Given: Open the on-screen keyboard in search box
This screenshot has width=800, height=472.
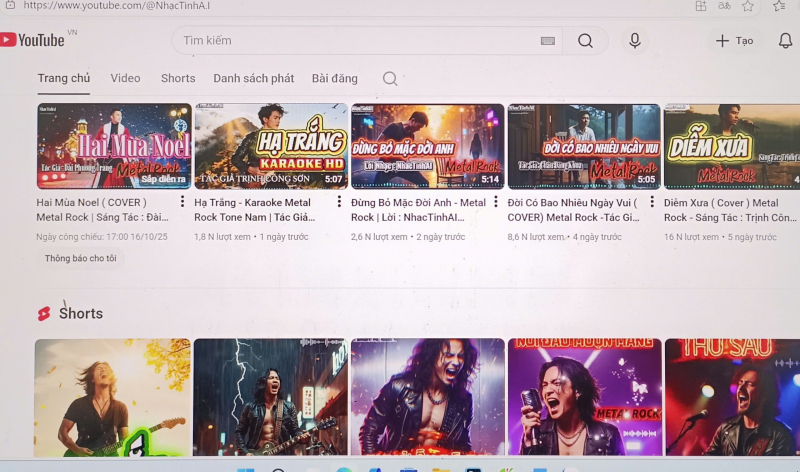Looking at the screenshot, I should (547, 41).
